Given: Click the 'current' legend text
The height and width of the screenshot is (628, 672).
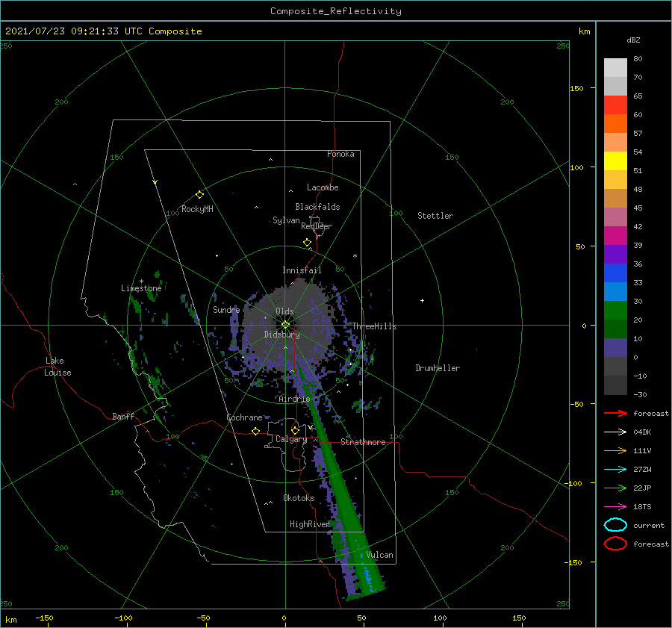Looking at the screenshot, I should click(649, 525).
